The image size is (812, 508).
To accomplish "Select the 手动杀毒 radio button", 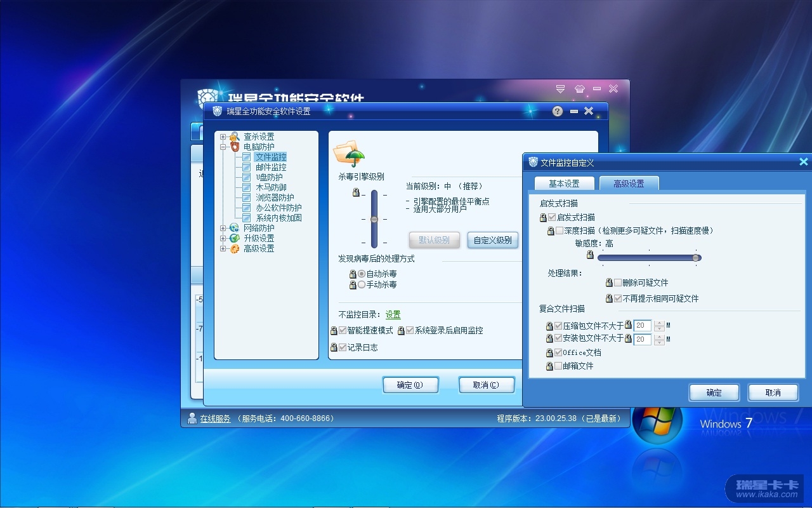I will click(x=362, y=285).
